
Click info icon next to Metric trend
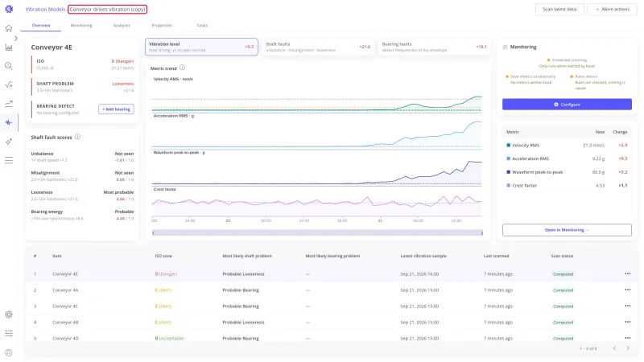pos(182,68)
